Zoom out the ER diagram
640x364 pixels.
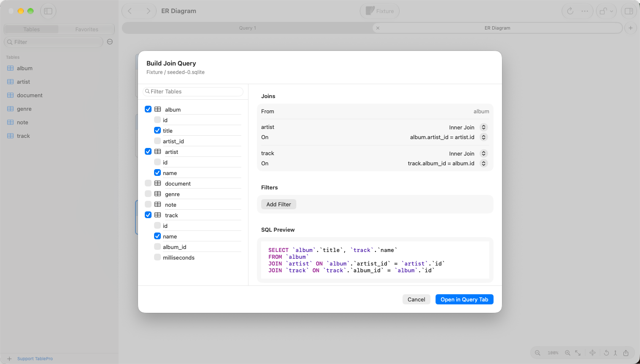pyautogui.click(x=538, y=353)
